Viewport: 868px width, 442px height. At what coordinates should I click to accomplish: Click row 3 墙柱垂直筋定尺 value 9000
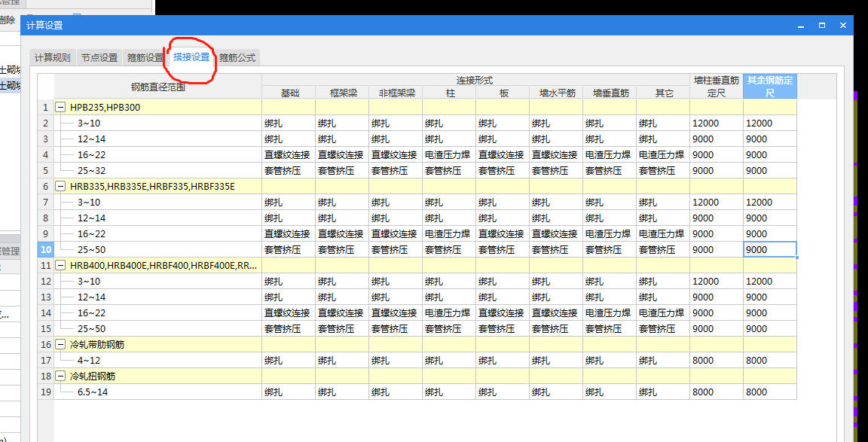tap(717, 139)
